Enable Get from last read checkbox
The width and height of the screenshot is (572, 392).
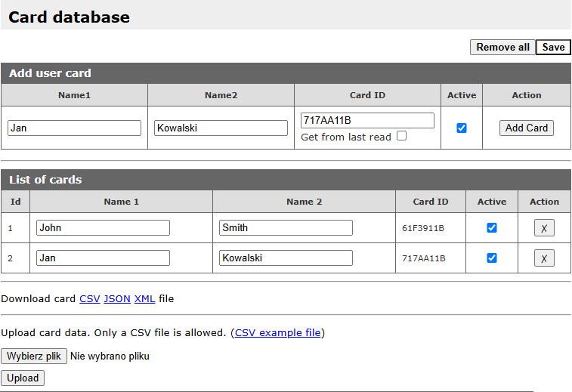point(401,136)
